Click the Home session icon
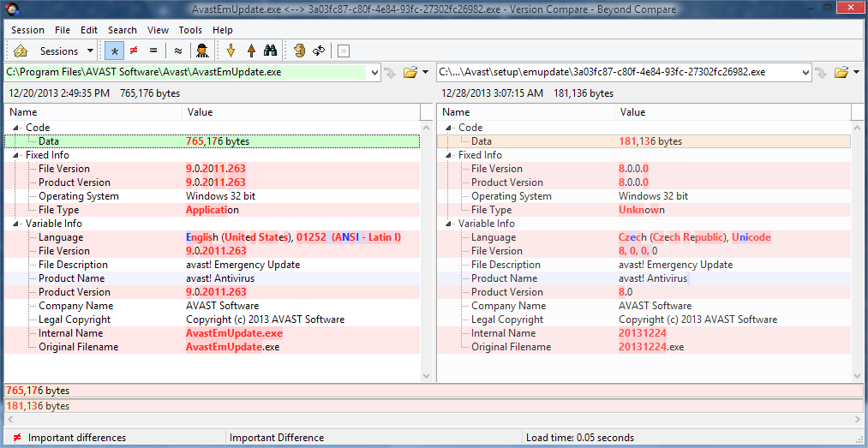The width and height of the screenshot is (868, 448). pos(21,51)
